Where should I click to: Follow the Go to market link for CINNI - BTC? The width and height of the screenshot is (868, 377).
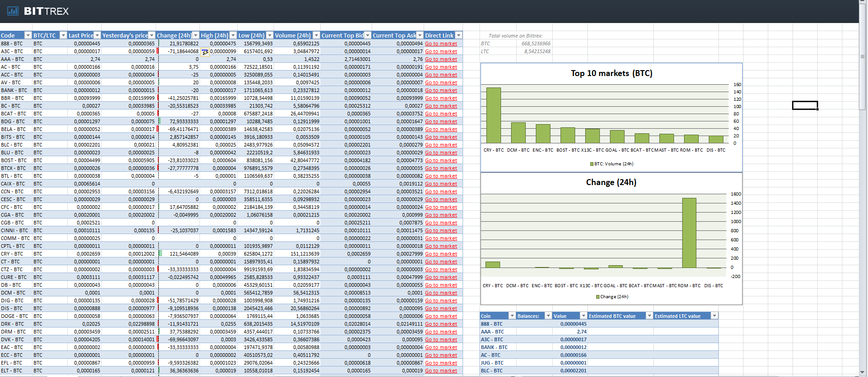click(441, 230)
